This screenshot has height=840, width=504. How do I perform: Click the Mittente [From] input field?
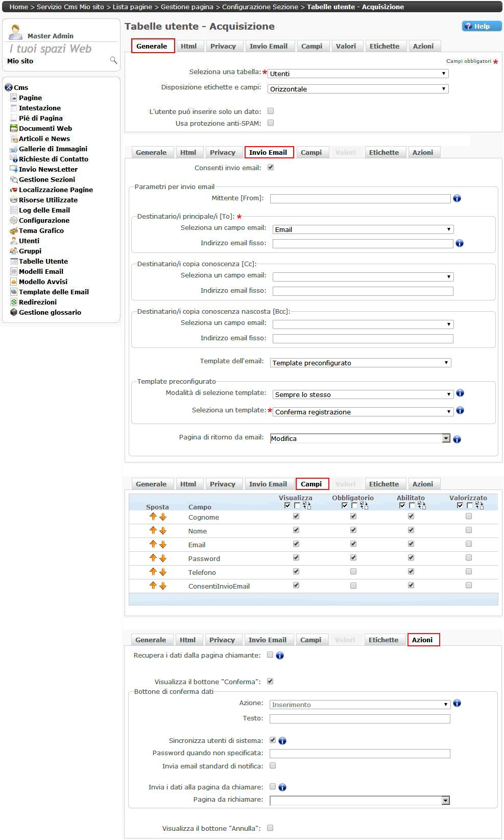click(x=360, y=199)
